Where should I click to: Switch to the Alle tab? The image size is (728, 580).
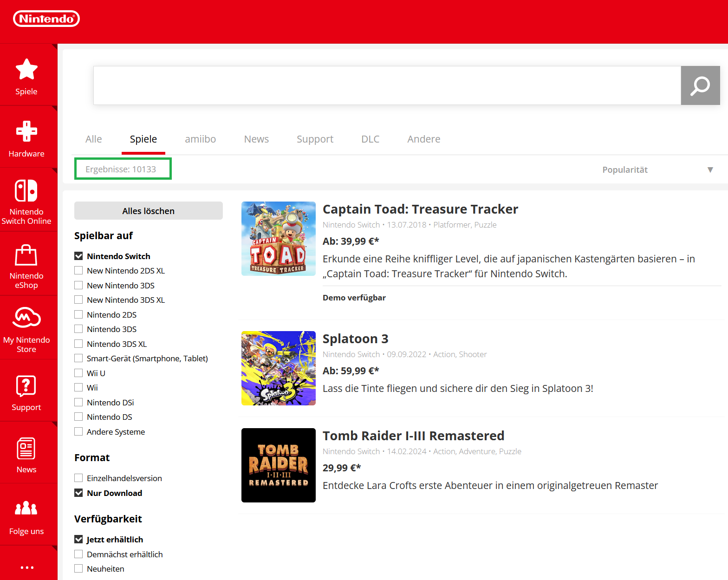pos(94,139)
